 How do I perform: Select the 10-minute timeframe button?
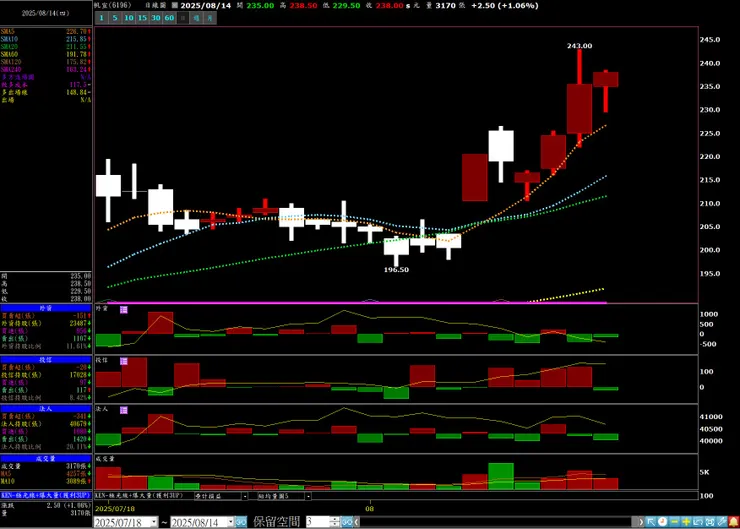tap(128, 18)
